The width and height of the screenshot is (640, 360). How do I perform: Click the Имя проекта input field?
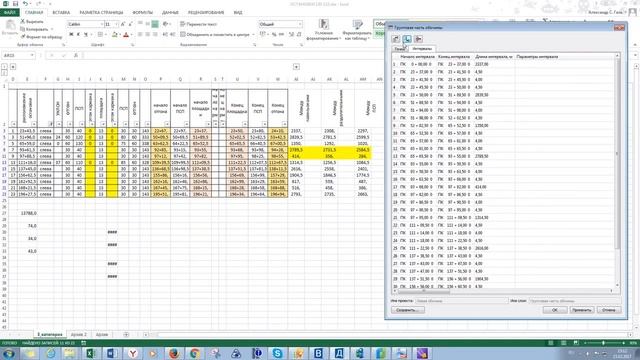(x=462, y=301)
